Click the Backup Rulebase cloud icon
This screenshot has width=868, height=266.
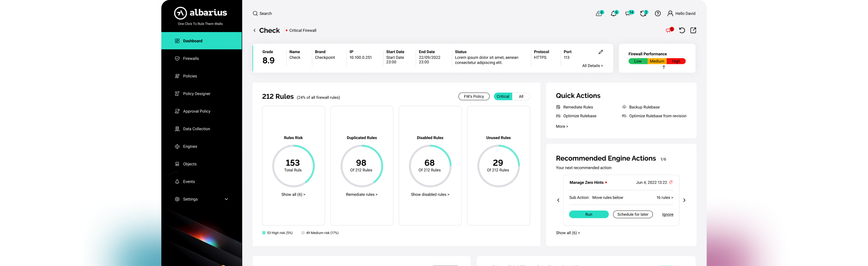(x=624, y=107)
